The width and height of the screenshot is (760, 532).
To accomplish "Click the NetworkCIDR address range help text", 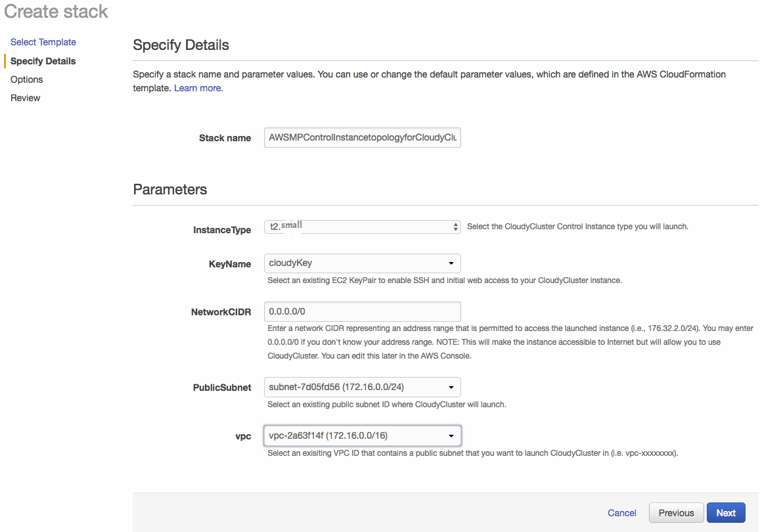I will (510, 342).
